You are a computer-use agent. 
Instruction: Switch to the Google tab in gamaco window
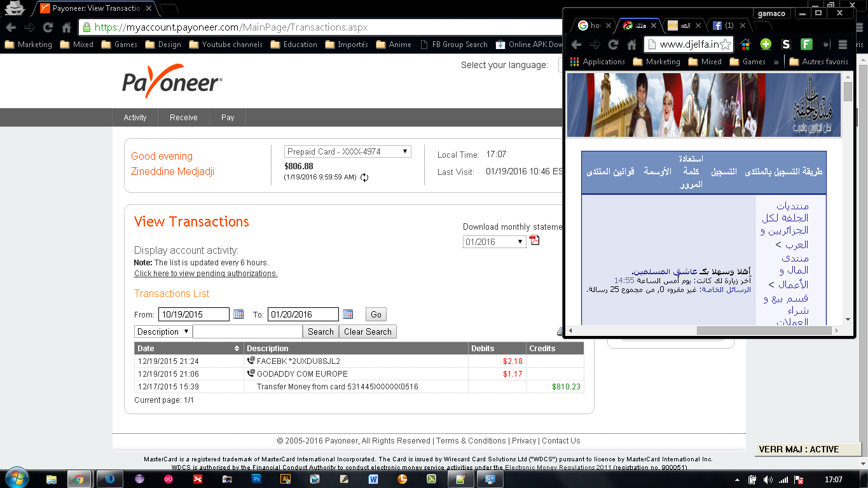pos(591,25)
